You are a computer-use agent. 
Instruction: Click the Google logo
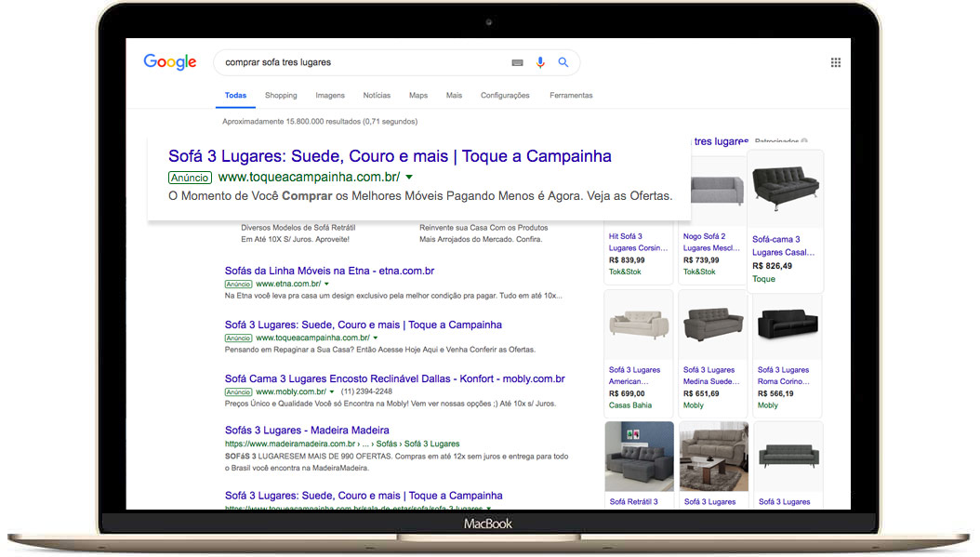click(170, 62)
